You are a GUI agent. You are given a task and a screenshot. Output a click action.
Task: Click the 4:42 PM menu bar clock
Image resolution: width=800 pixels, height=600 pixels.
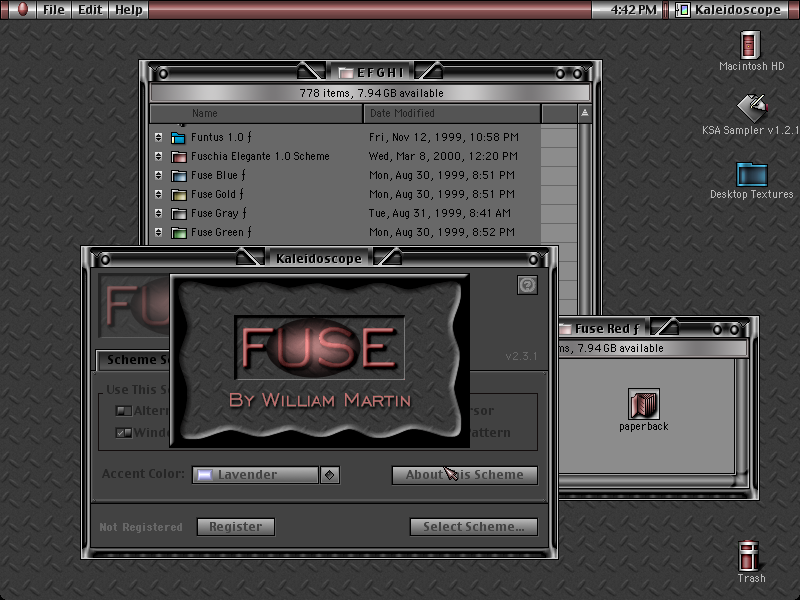pyautogui.click(x=633, y=10)
